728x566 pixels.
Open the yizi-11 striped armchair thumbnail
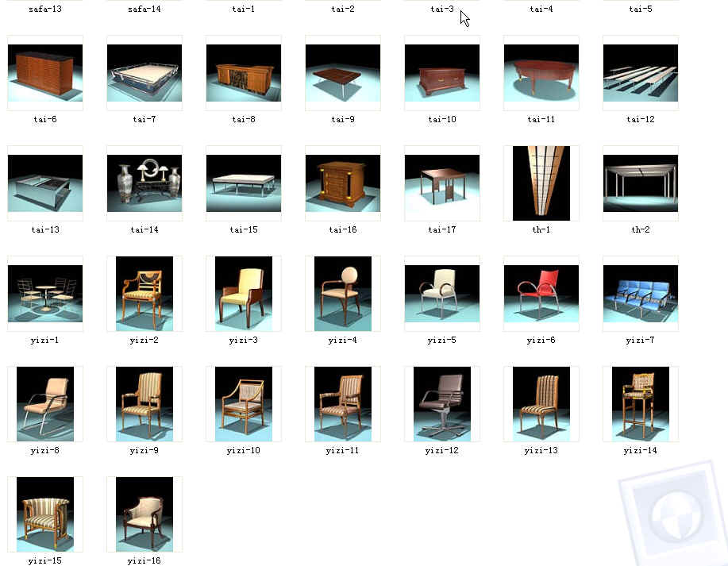pyautogui.click(x=343, y=404)
